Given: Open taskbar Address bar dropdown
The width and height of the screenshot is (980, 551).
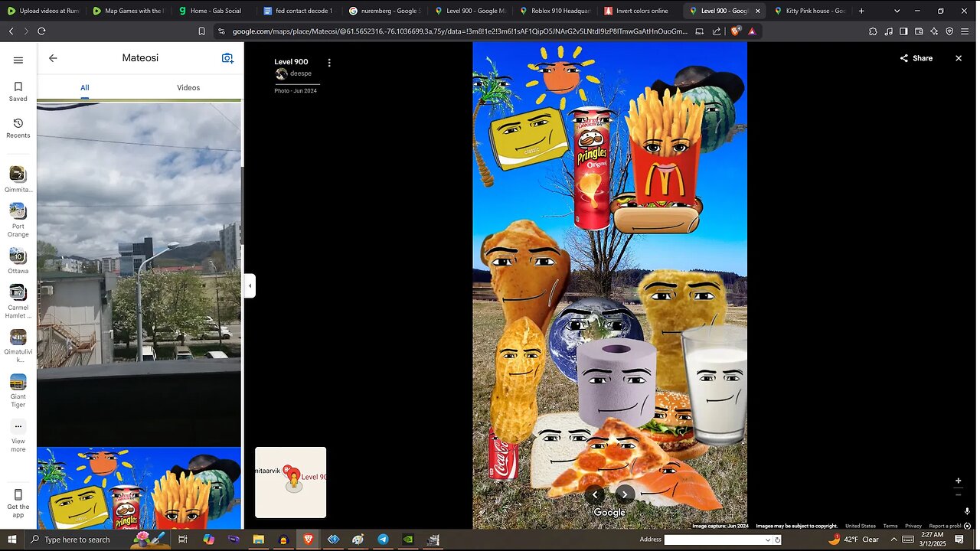Looking at the screenshot, I should pos(768,540).
